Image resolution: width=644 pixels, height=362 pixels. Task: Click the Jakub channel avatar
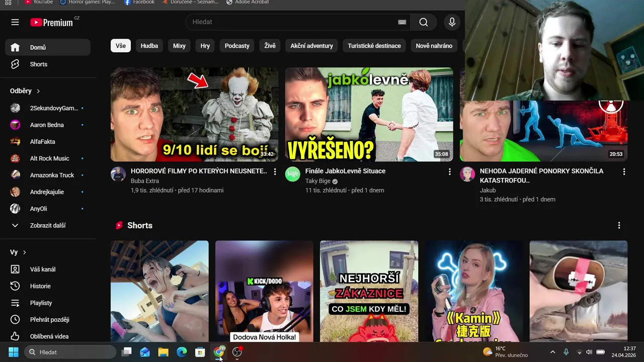coord(467,174)
